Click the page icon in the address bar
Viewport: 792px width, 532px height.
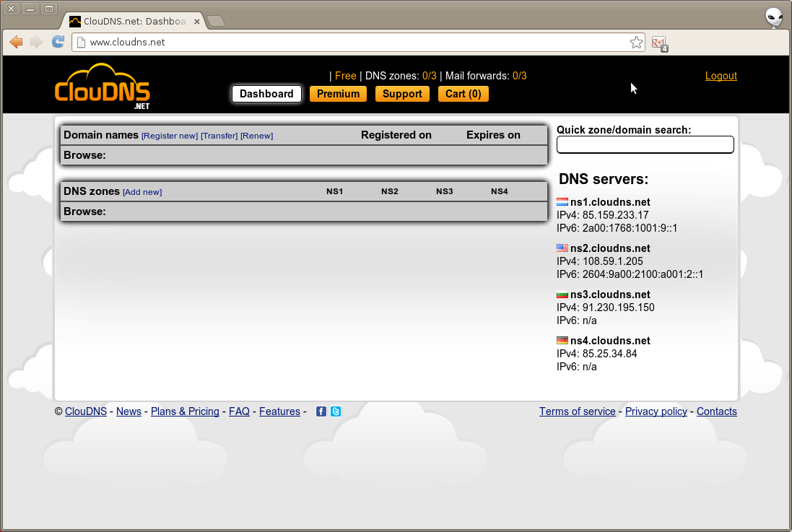pyautogui.click(x=81, y=43)
